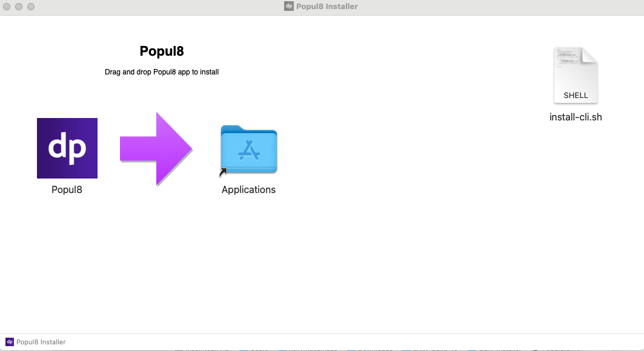Zoom the Popul8 Installer window
The image size is (644, 351).
coord(31,7)
